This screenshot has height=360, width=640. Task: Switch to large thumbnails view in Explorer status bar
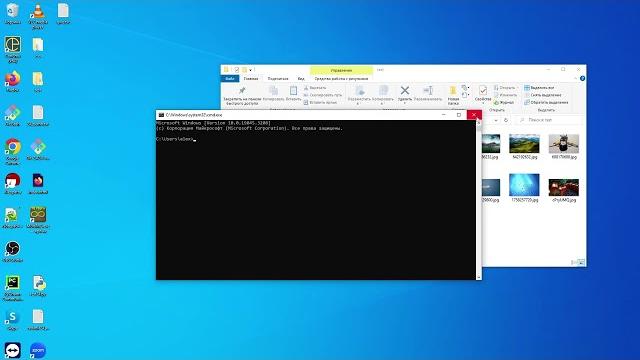point(582,262)
